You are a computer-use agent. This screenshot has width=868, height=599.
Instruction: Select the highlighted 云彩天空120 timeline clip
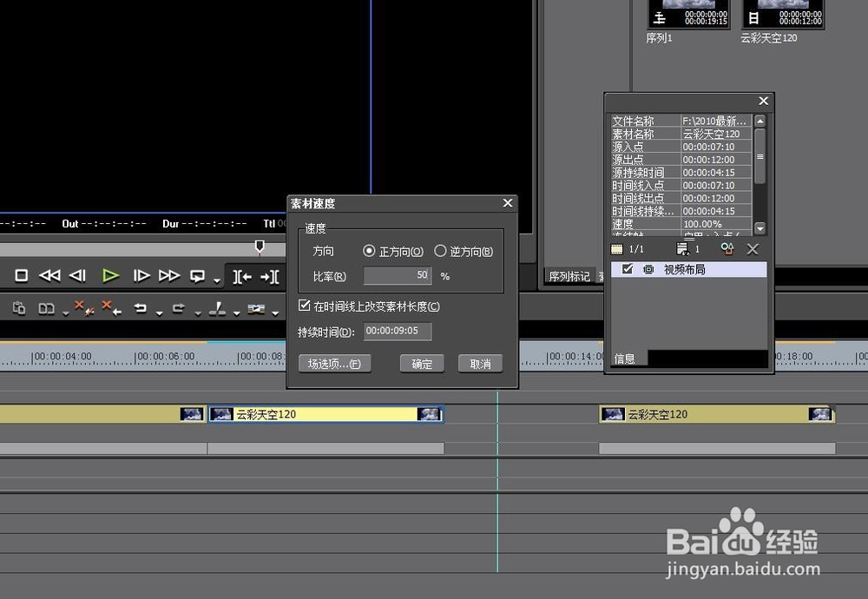(x=325, y=414)
